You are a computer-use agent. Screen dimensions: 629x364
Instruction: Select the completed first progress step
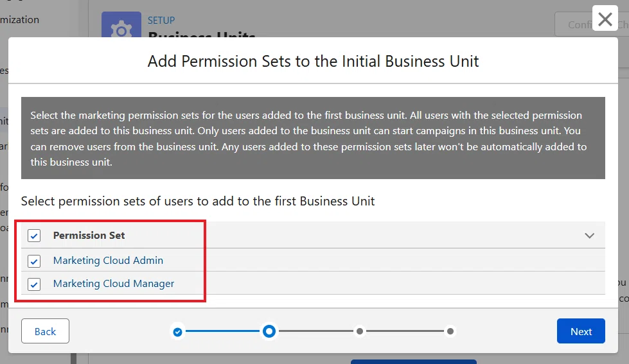(178, 332)
